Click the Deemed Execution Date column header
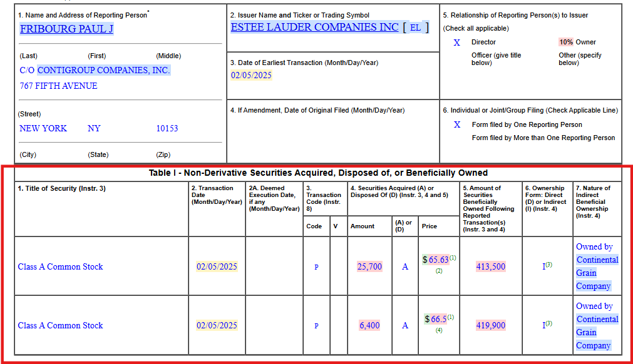This screenshot has height=364, width=633. click(x=274, y=198)
